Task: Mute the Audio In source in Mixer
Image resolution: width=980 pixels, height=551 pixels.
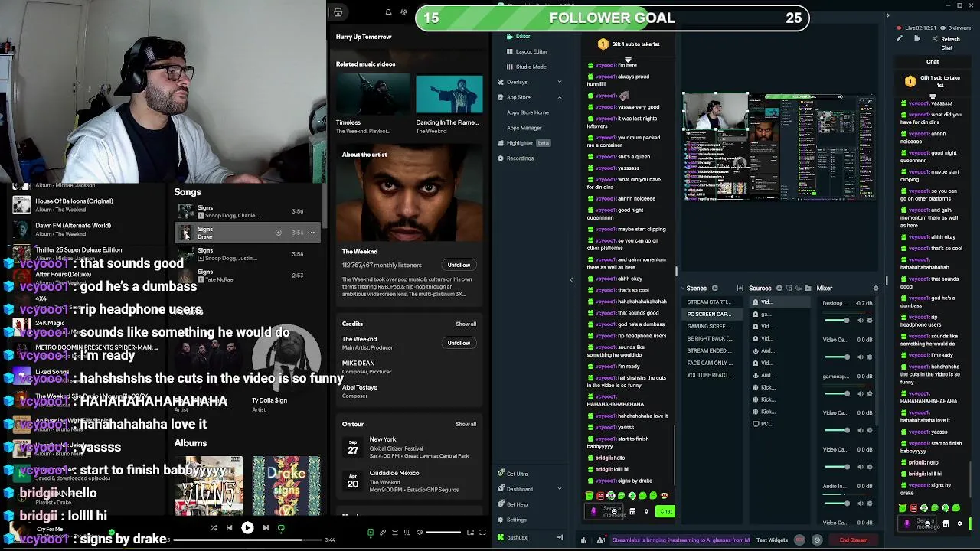Action: (859, 504)
